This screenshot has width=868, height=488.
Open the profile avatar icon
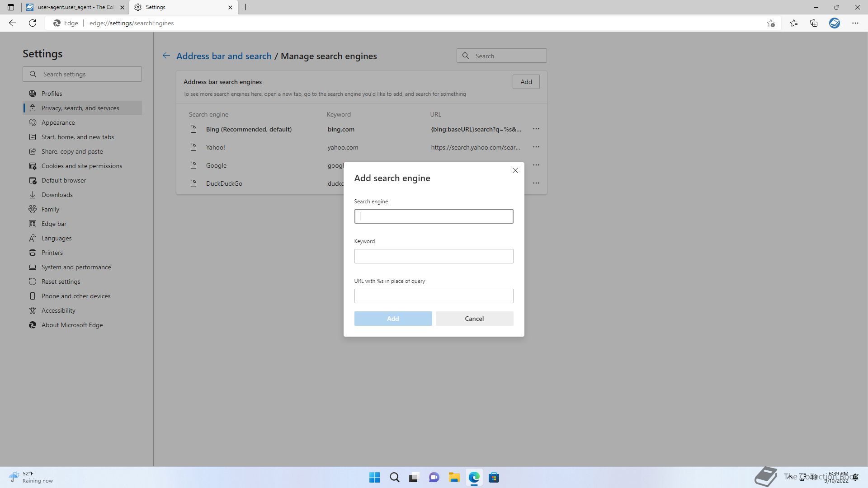click(835, 23)
